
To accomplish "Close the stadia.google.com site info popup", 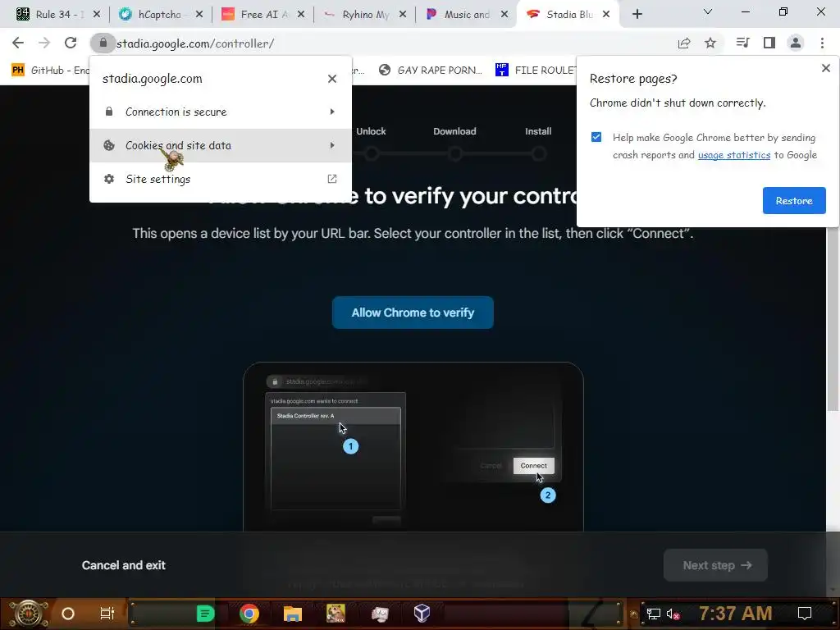I will coord(332,79).
